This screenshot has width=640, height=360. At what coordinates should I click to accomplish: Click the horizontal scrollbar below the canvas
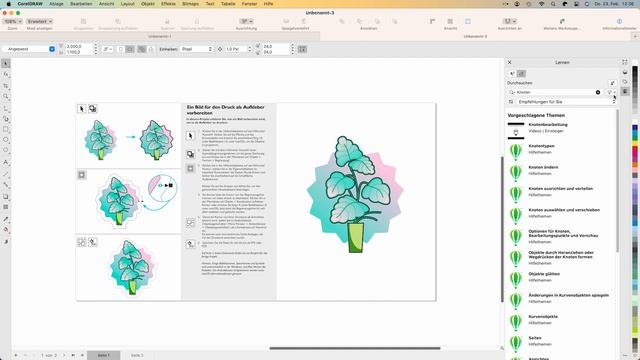coord(355,348)
